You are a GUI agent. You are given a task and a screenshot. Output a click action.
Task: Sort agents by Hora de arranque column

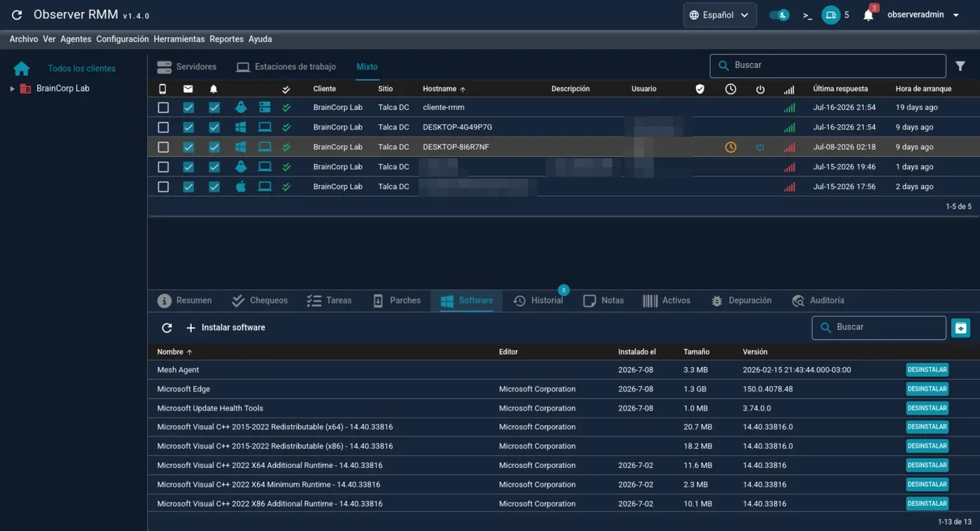tap(923, 89)
